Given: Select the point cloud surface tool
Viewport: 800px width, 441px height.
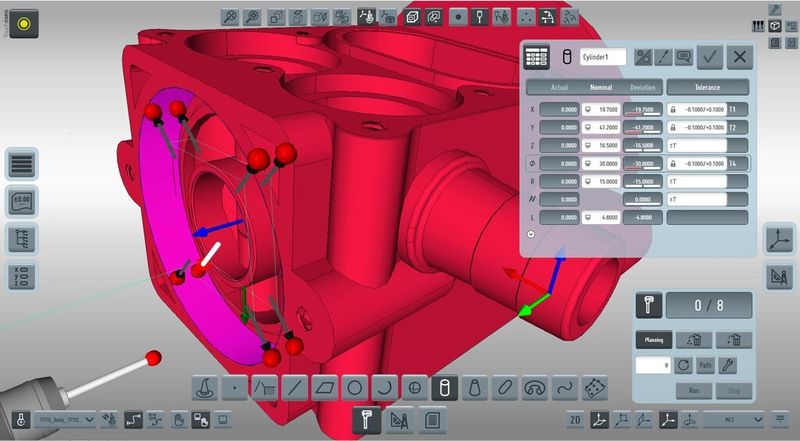Looking at the screenshot, I should 595,388.
